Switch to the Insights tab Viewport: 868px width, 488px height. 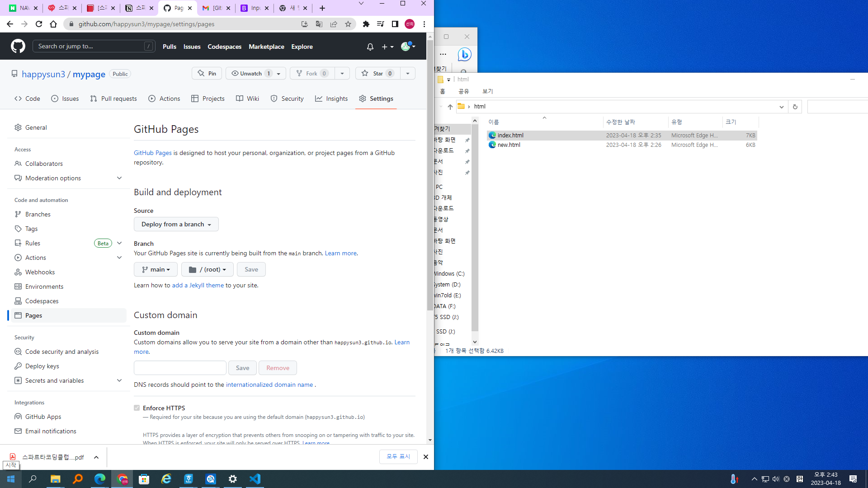click(x=331, y=99)
